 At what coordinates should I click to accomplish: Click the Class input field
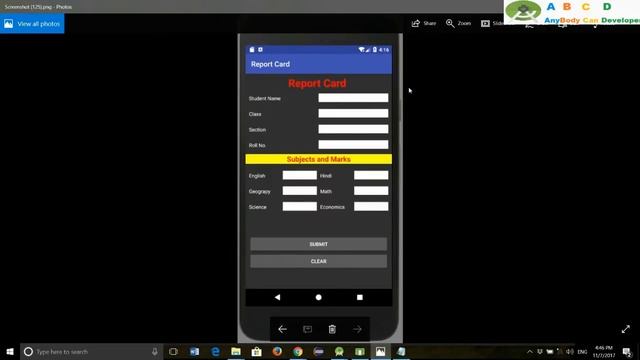(353, 113)
